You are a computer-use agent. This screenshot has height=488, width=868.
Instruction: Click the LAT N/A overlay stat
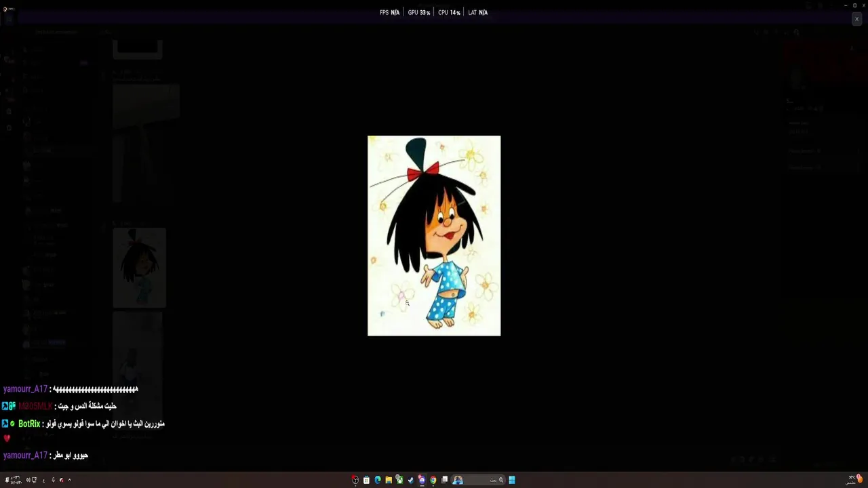(478, 12)
